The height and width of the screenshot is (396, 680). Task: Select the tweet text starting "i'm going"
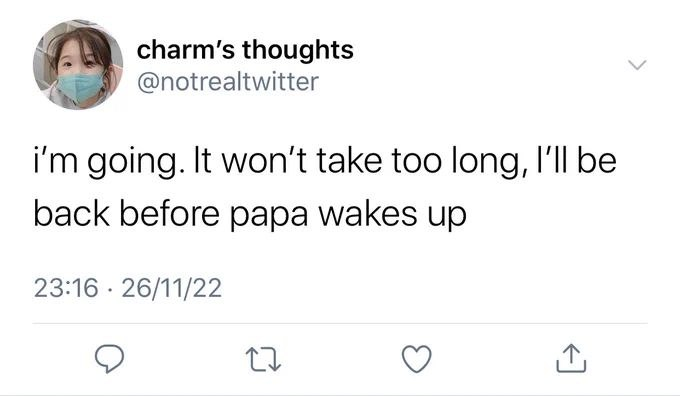coord(325,187)
